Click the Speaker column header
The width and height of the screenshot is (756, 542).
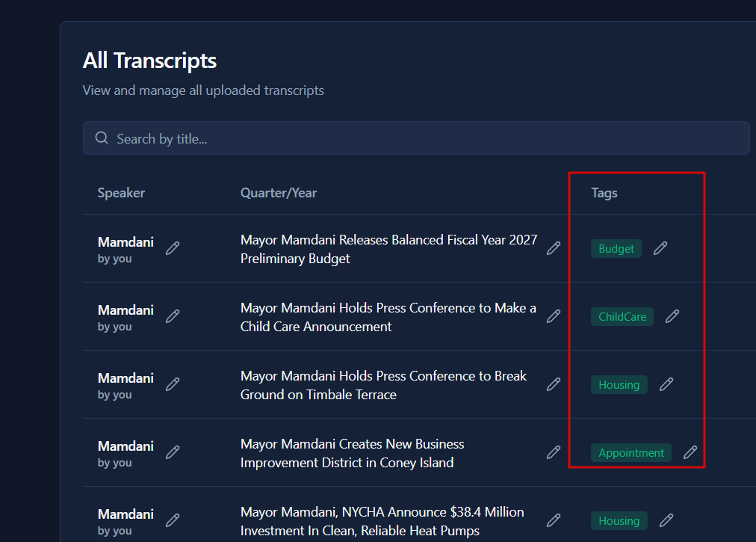(x=121, y=193)
